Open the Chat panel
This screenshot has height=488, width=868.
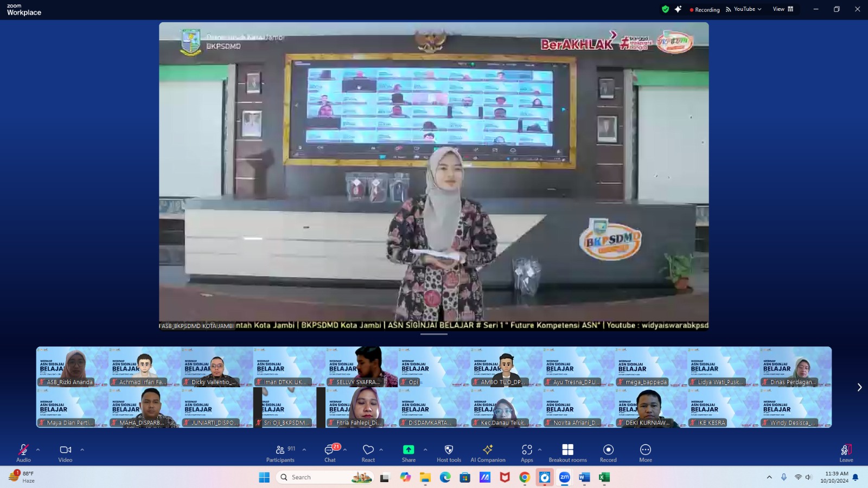[330, 453]
